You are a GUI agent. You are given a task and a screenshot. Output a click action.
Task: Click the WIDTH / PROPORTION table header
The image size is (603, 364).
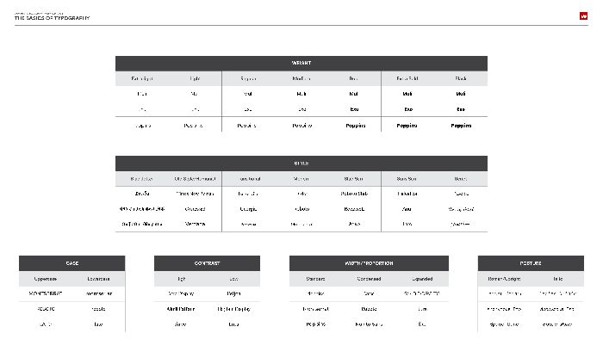[369, 263]
